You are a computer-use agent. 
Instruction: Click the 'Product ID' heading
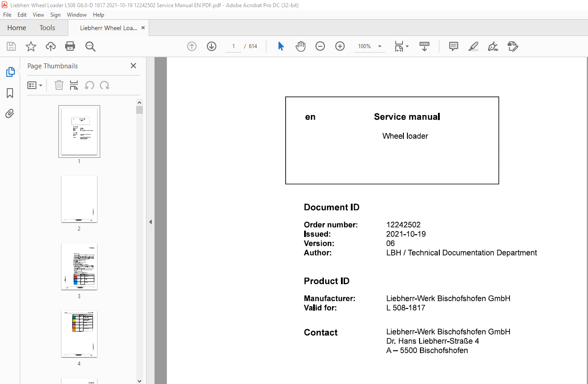coord(327,281)
